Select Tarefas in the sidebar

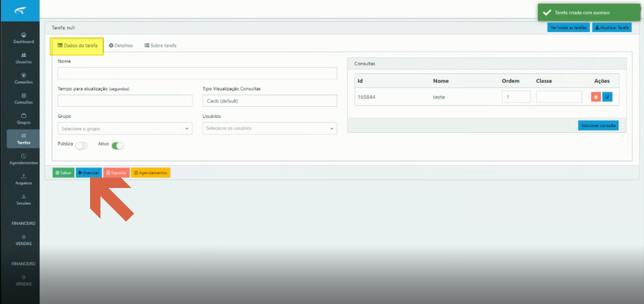pos(23,139)
